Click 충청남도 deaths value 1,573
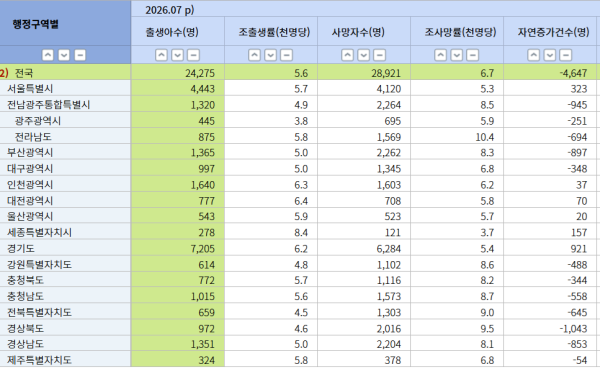 [x=388, y=297]
